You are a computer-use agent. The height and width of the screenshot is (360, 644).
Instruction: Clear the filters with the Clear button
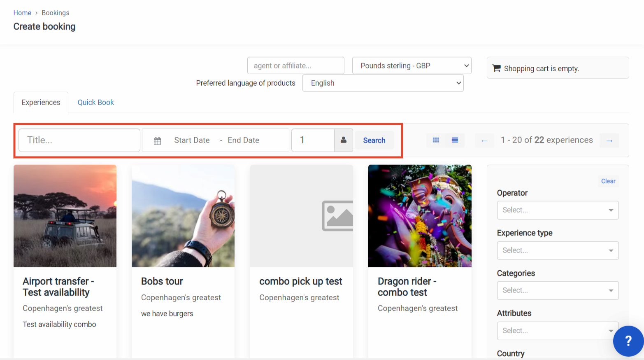pyautogui.click(x=608, y=181)
